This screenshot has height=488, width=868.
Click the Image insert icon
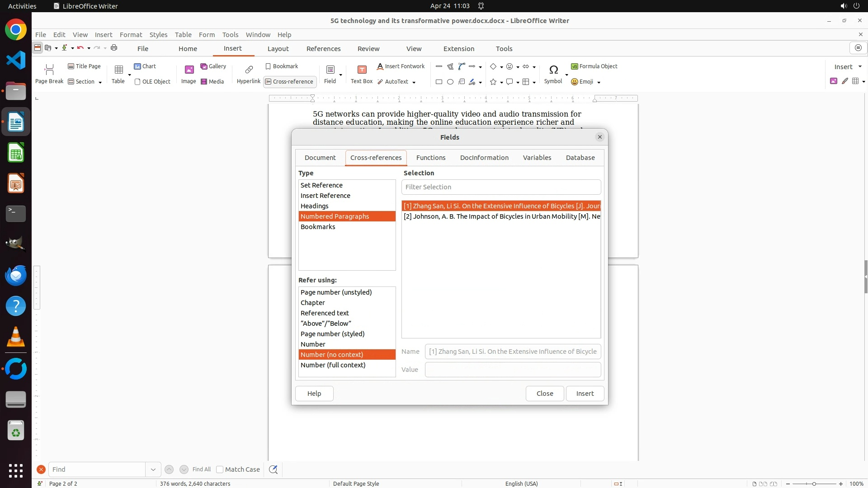(189, 70)
